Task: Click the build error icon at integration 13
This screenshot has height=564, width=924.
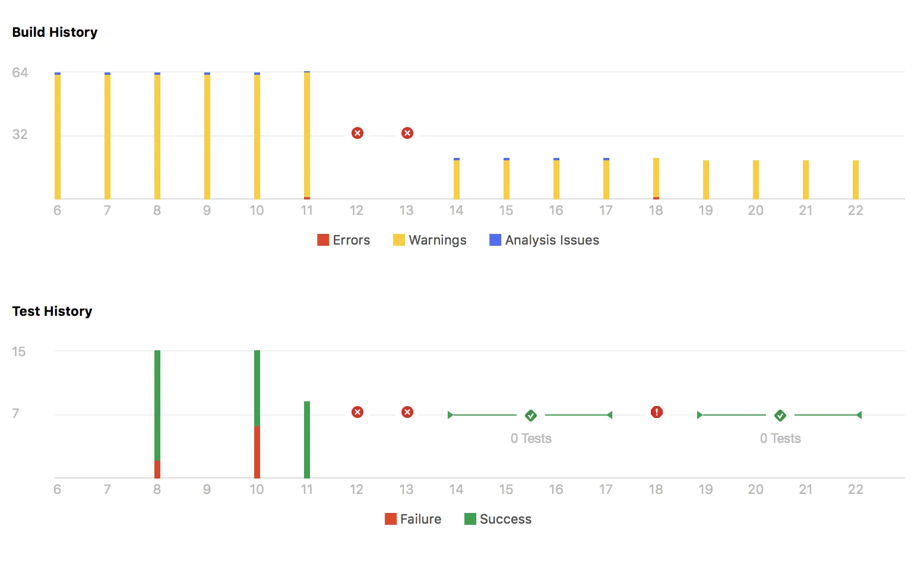Action: click(407, 133)
